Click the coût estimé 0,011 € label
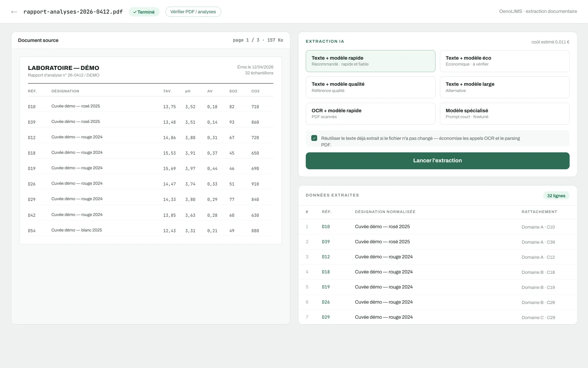This screenshot has height=368, width=588. click(550, 42)
